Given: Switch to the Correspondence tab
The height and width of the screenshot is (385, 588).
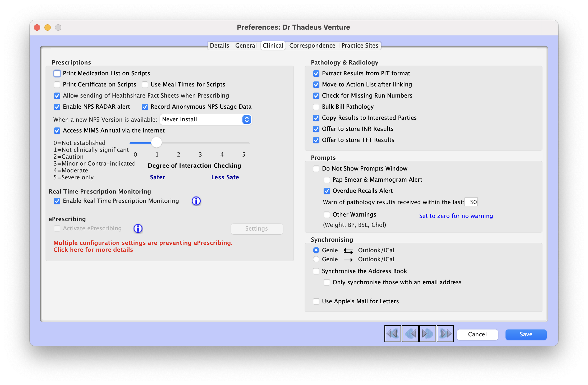Looking at the screenshot, I should point(312,45).
